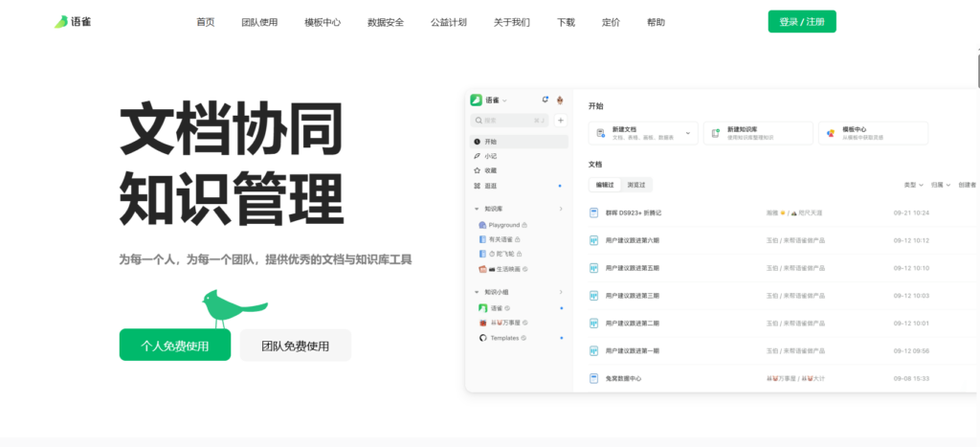The height and width of the screenshot is (447, 980).
Task: Go to 定价 in the top navigation
Action: (611, 22)
